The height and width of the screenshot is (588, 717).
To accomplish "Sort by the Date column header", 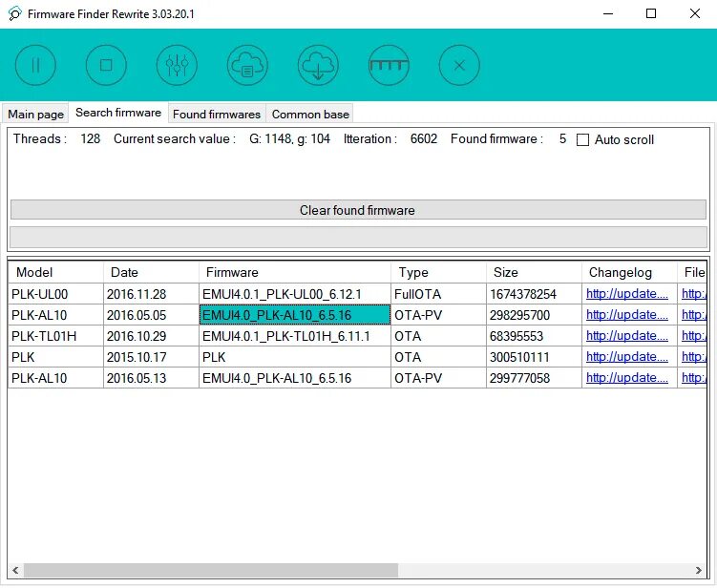I will pos(152,272).
